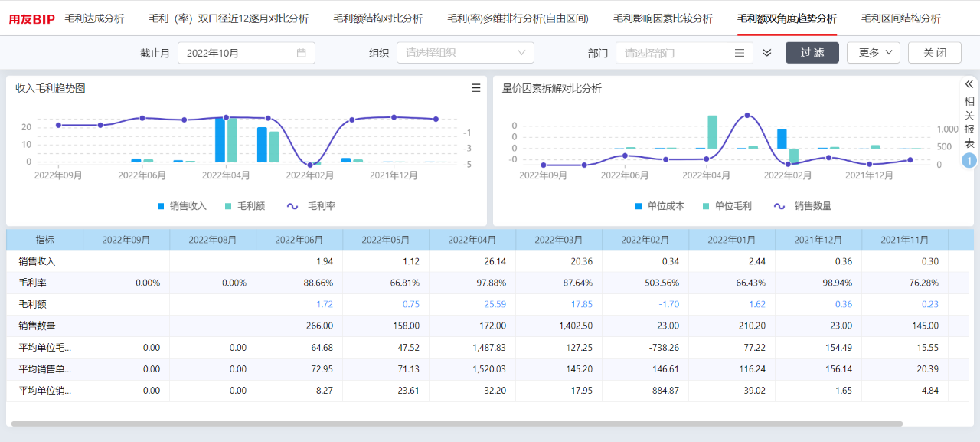The width and height of the screenshot is (980, 442).
Task: Toggle 销售收入 legend series
Action: click(x=182, y=206)
